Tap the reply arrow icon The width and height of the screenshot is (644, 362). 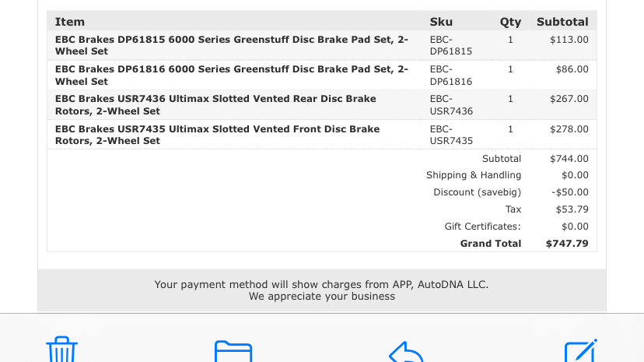pos(406,352)
